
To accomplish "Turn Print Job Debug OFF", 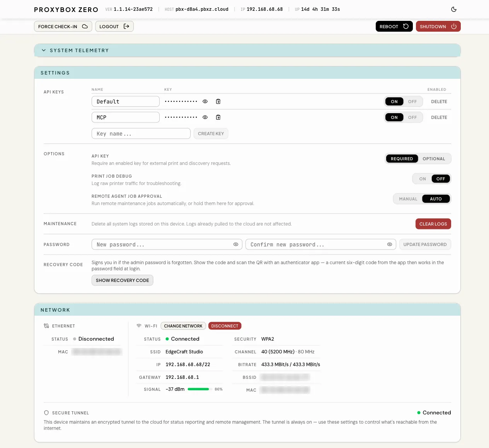I will pos(441,179).
